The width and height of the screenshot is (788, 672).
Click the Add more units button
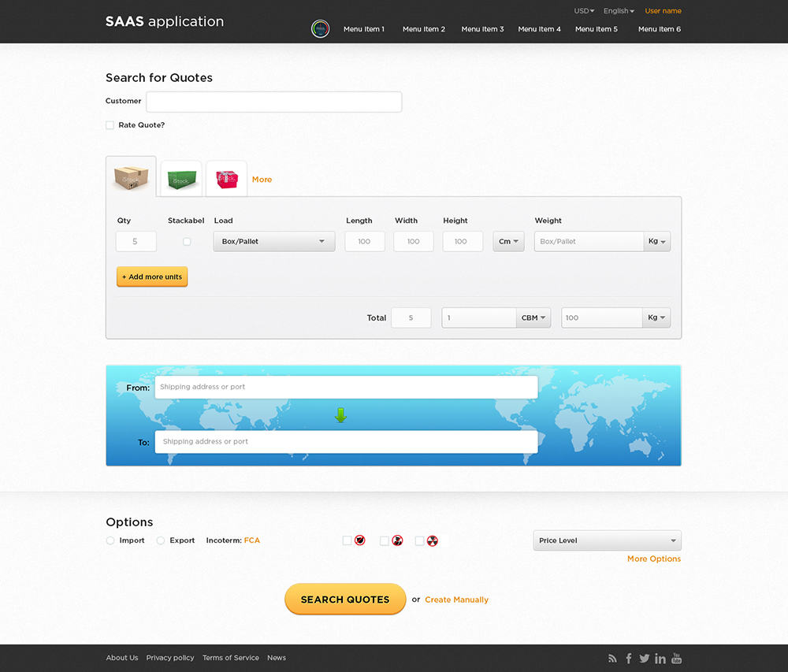pyautogui.click(x=152, y=277)
